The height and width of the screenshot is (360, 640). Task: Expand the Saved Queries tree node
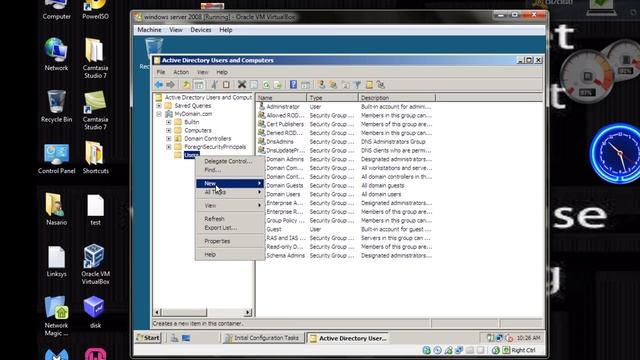(159, 106)
